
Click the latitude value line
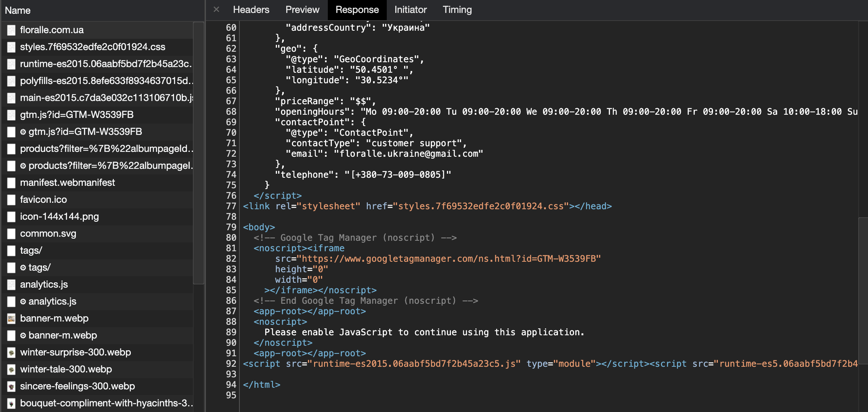[349, 70]
